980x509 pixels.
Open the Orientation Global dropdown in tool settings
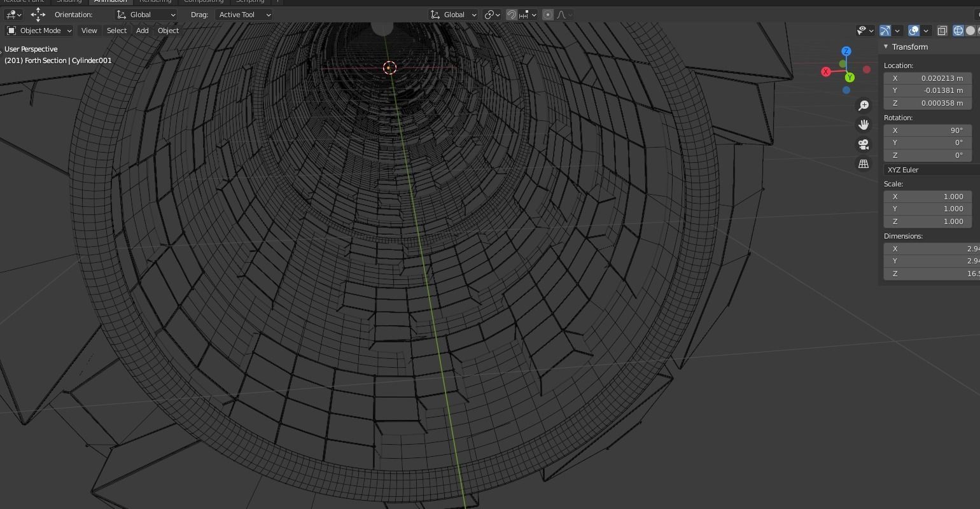pos(146,14)
